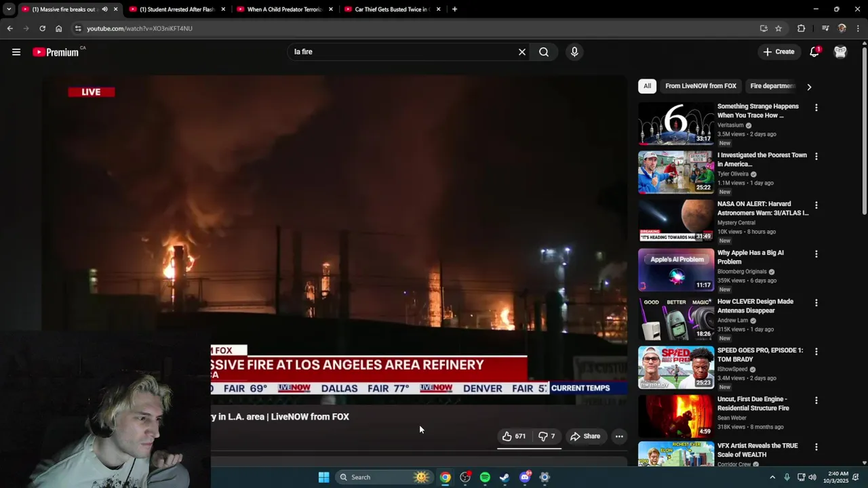Open Chrome three-dot menu
Screen dimensions: 868x488
point(859,28)
